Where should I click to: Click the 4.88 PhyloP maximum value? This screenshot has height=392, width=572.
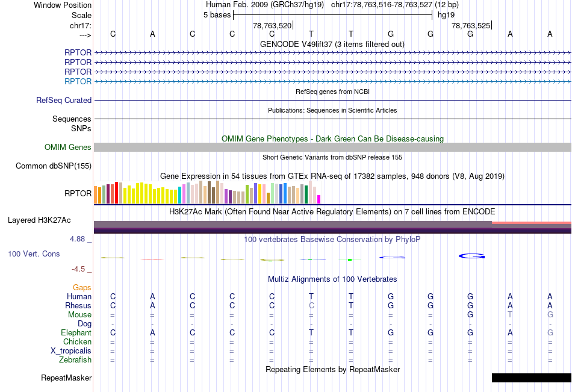point(77,239)
